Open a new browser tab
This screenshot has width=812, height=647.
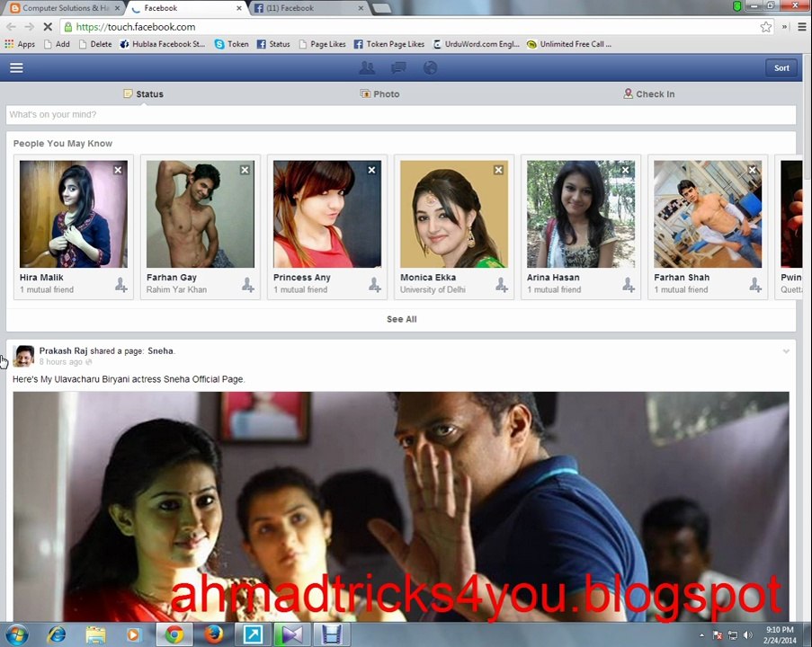(381, 8)
